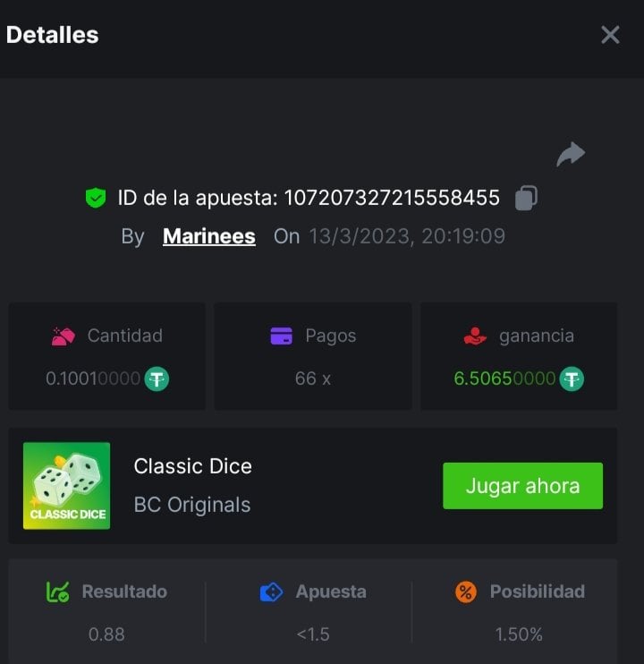Screen dimensions: 644x664
Task: Open the Marinees user profile
Action: pyautogui.click(x=208, y=236)
